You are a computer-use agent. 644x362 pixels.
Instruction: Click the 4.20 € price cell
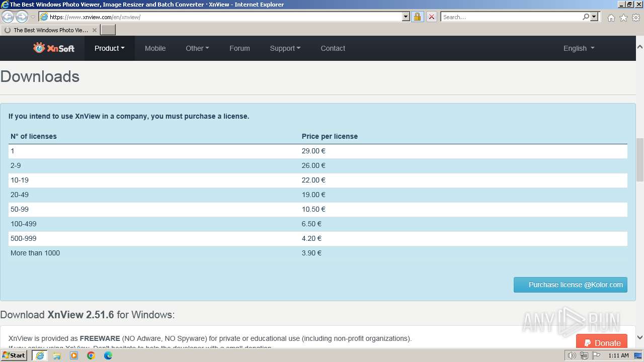tap(311, 238)
